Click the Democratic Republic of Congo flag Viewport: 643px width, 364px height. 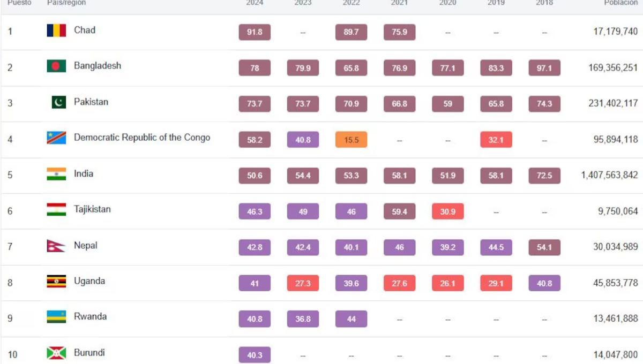pos(56,138)
